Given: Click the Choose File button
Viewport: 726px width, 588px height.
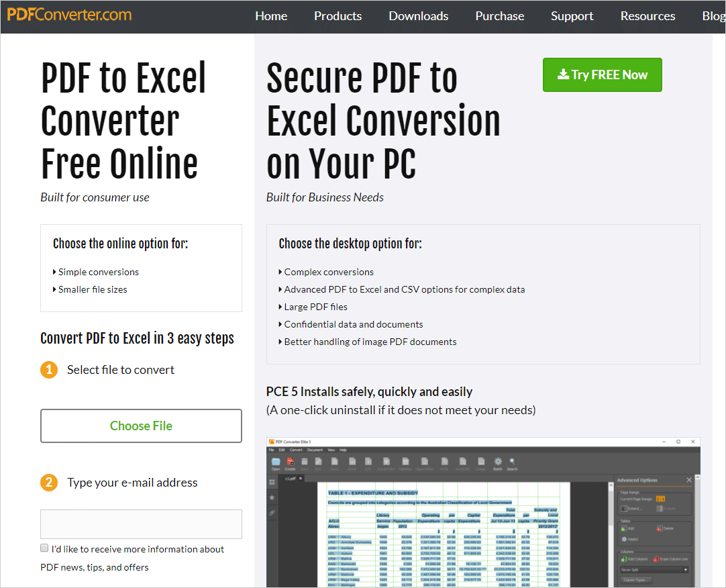Looking at the screenshot, I should point(141,426).
